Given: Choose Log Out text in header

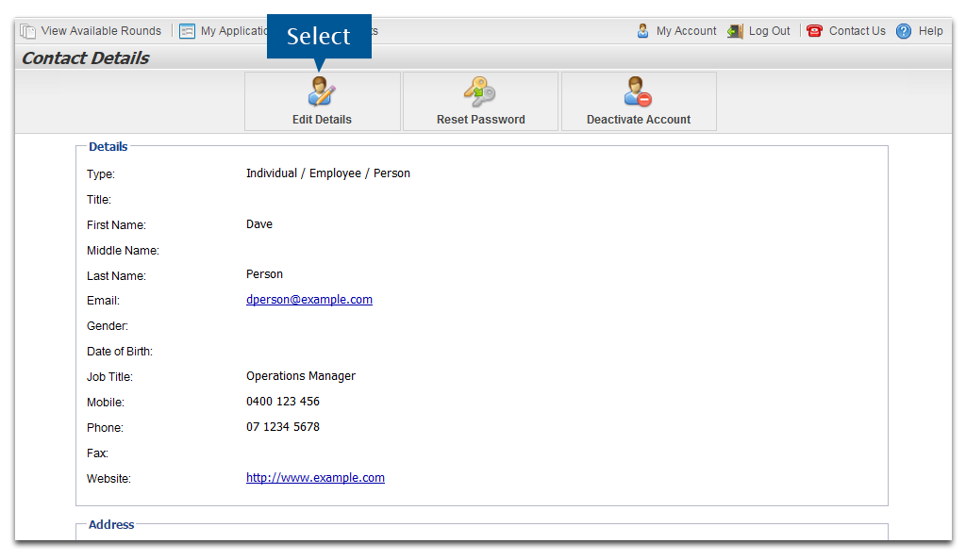Looking at the screenshot, I should coord(770,31).
